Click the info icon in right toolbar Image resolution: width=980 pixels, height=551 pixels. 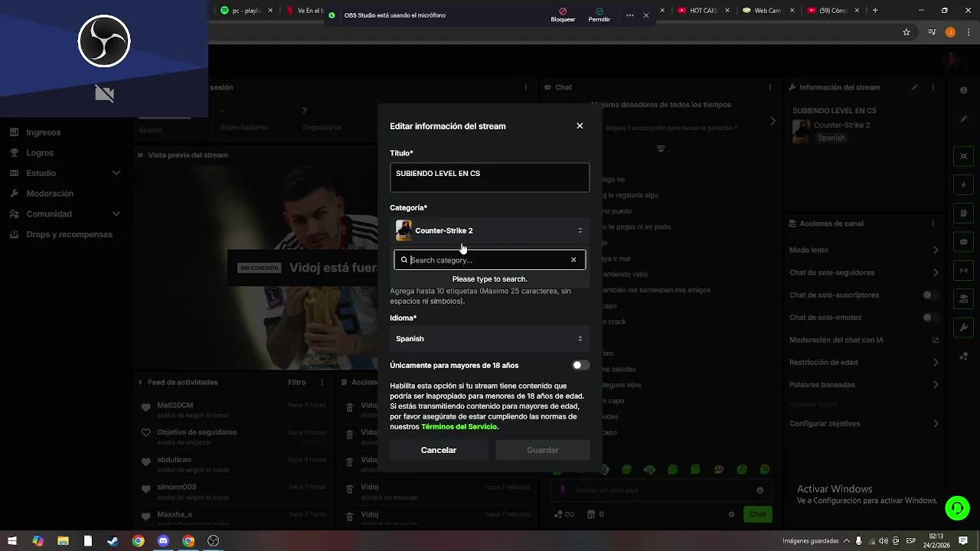pos(964,90)
